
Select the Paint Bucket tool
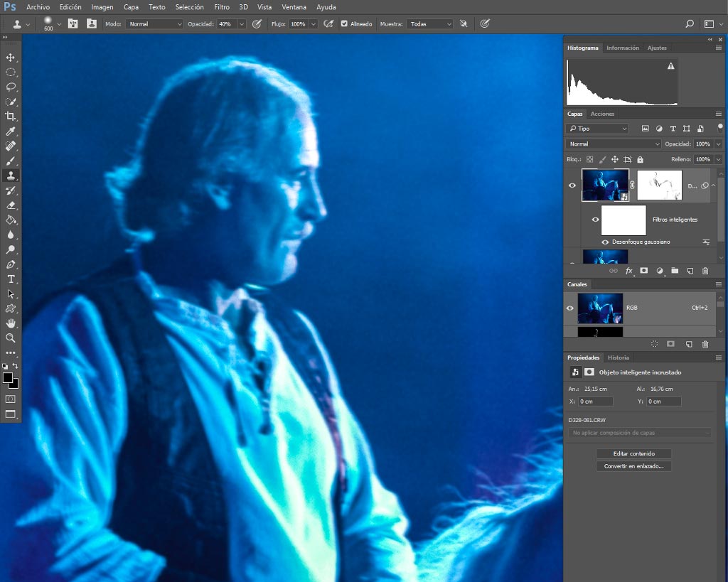tap(10, 220)
